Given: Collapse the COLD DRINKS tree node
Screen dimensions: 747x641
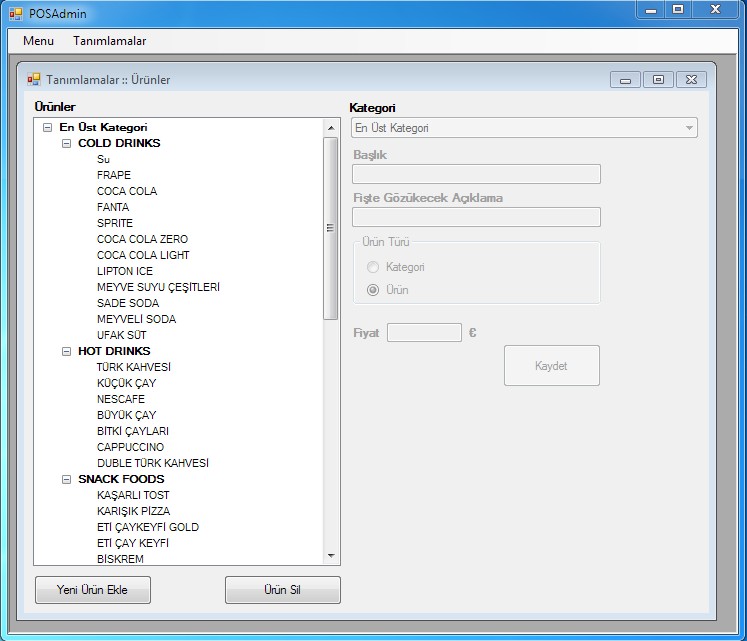Looking at the screenshot, I should (x=67, y=143).
